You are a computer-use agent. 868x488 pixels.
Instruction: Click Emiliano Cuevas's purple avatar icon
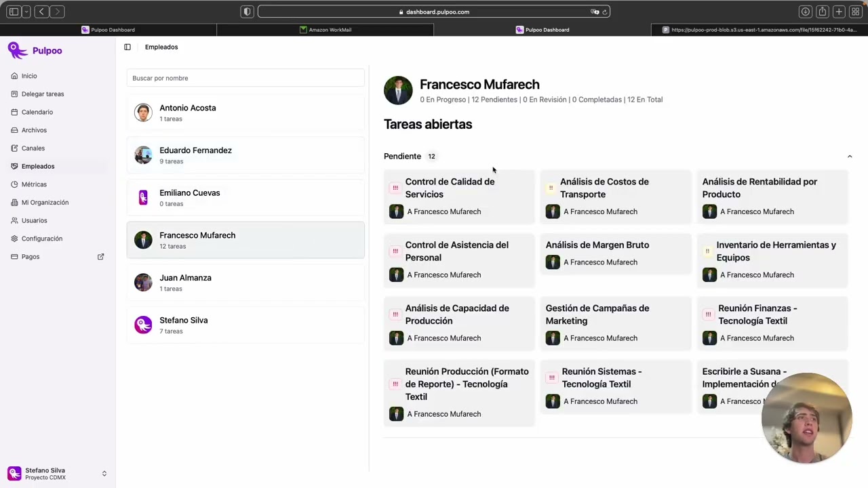[143, 198]
